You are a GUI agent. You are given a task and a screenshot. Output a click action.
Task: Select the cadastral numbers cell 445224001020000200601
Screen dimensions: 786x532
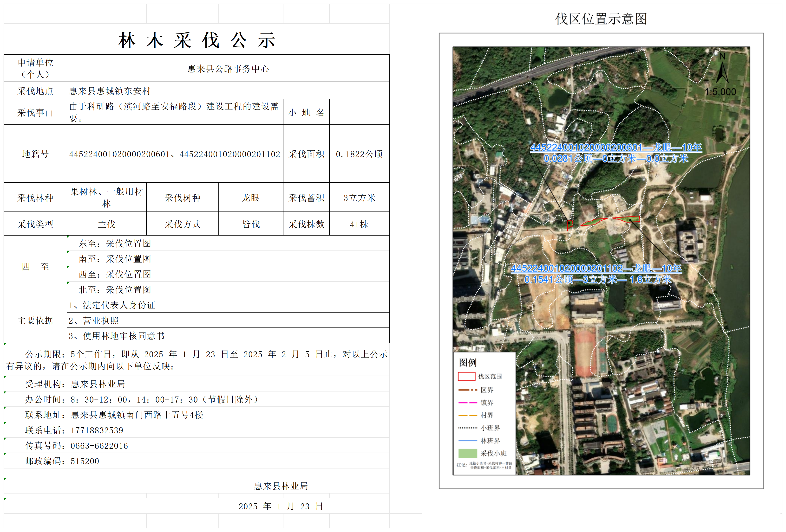coord(175,154)
